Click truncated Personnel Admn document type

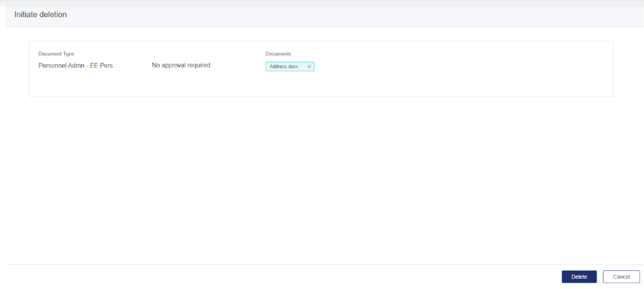click(x=78, y=66)
